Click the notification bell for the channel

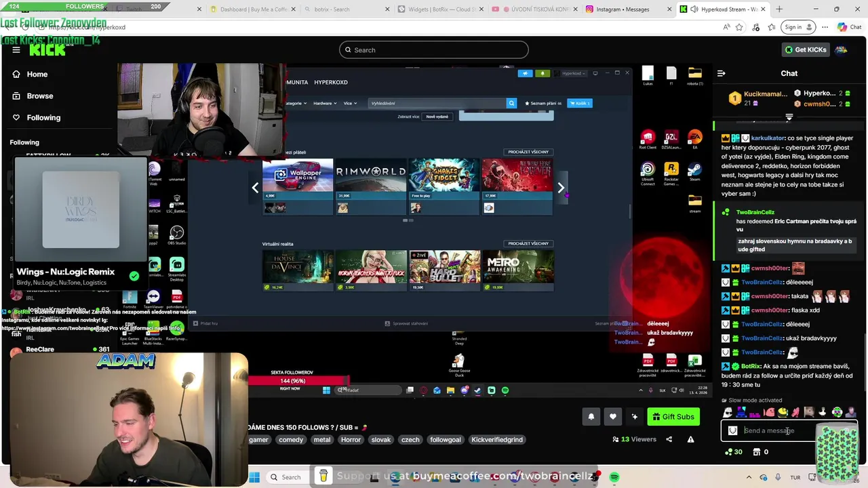coord(591,417)
